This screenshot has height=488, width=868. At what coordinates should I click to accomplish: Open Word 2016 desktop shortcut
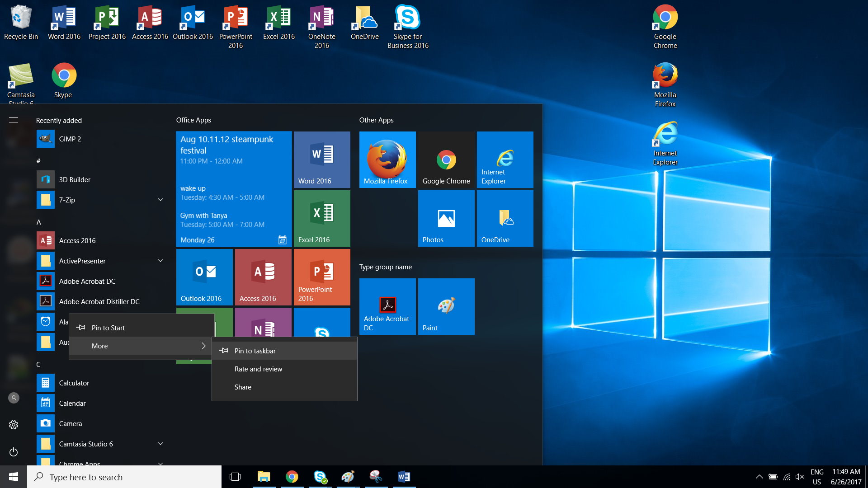[x=64, y=23]
